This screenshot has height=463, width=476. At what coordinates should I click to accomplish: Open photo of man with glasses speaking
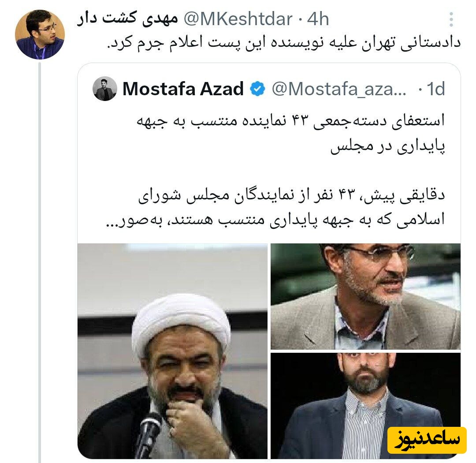[x=365, y=296]
